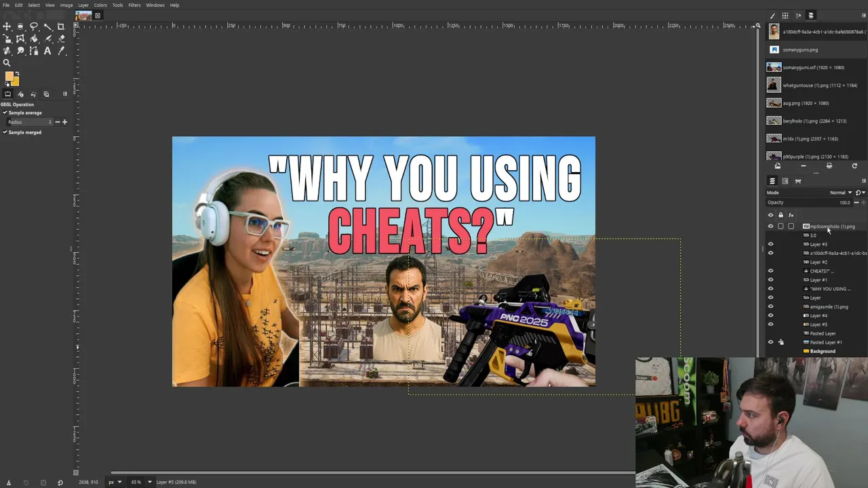Select the Ink pen tool
The image size is (868, 488).
pyautogui.click(x=47, y=39)
